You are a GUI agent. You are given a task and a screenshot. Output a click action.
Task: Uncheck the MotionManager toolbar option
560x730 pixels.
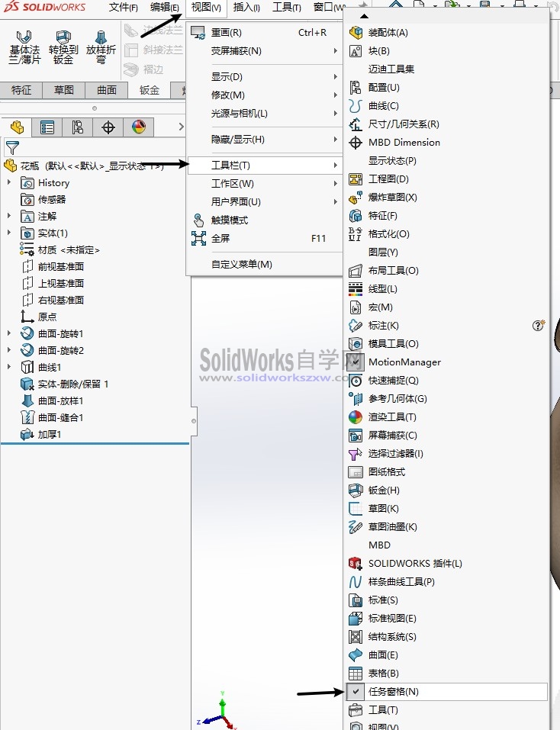tap(446, 362)
